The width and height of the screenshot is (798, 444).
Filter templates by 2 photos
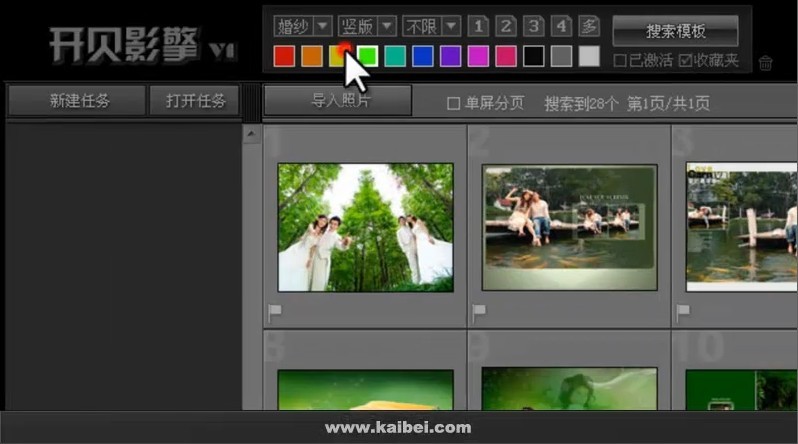[x=506, y=26]
